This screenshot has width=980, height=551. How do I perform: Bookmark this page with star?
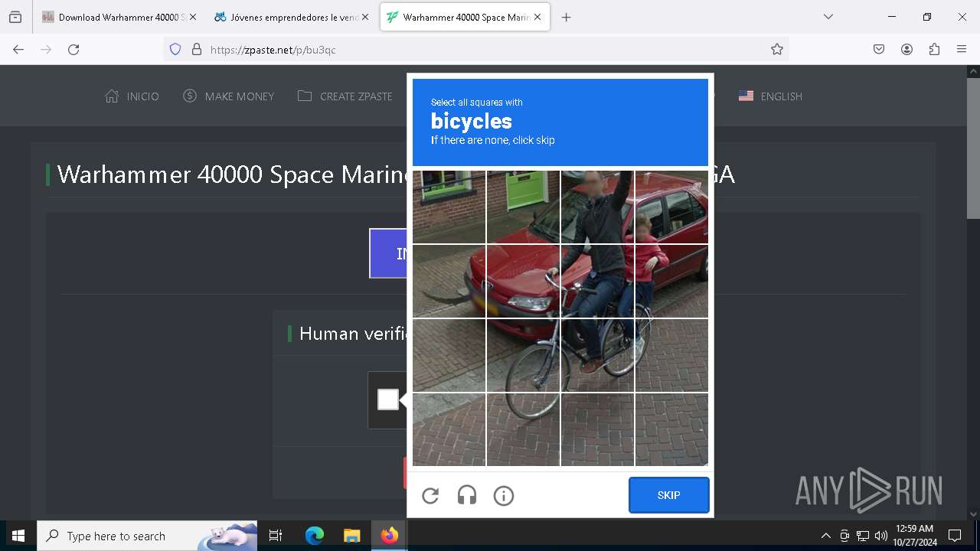[777, 49]
